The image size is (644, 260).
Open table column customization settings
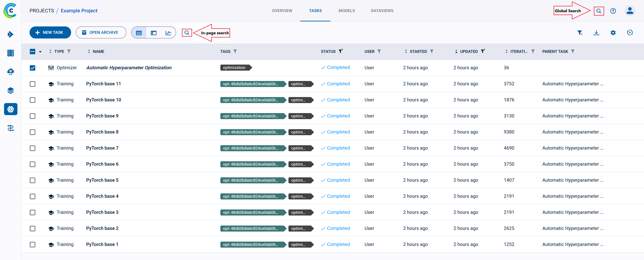(613, 32)
